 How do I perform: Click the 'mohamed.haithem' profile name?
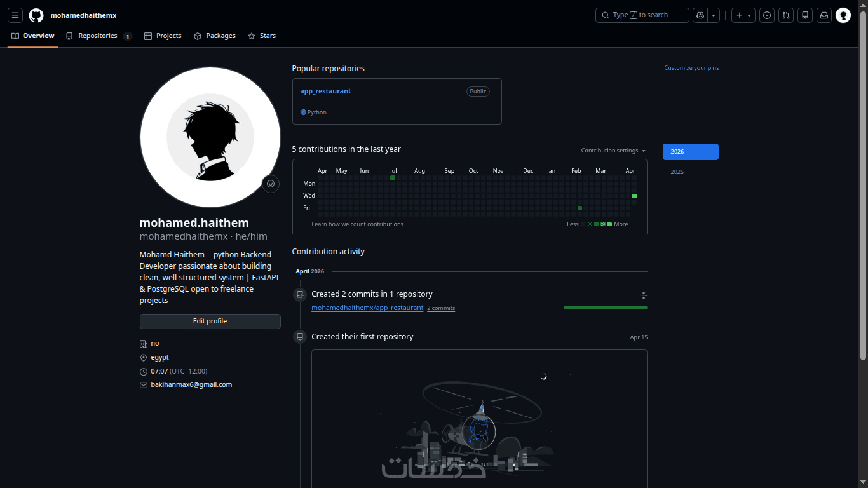[194, 223]
